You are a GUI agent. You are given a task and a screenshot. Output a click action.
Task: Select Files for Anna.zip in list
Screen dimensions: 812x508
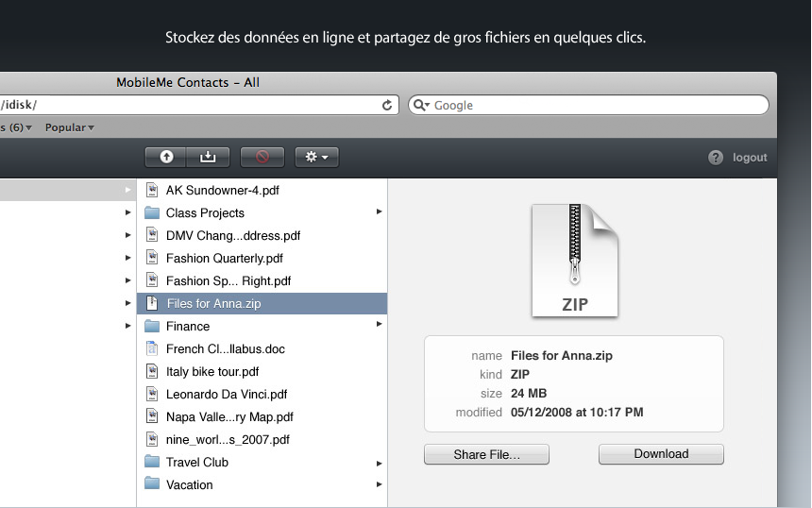[262, 303]
